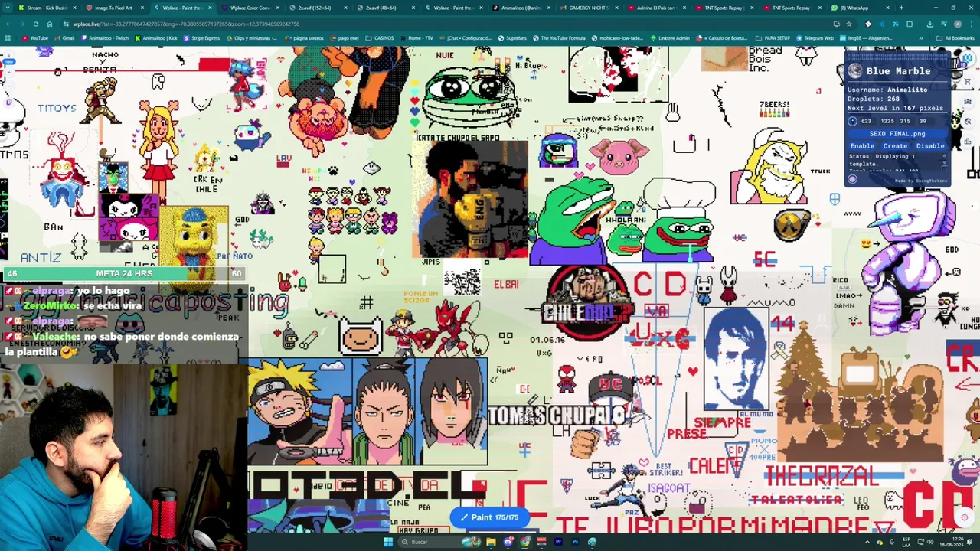980x551 pixels.
Task: Open Telegram Web bookmark
Action: point(815,37)
